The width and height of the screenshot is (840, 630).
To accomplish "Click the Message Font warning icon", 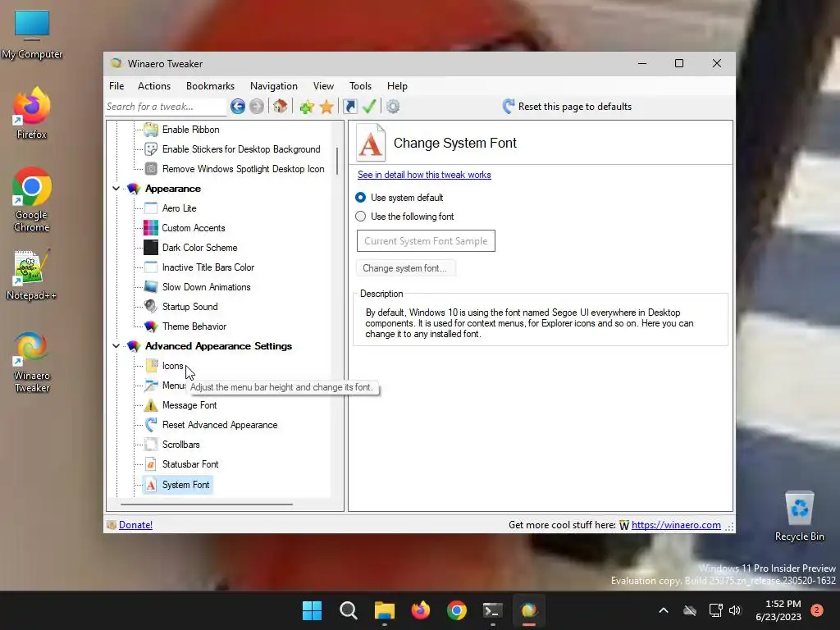I will (x=151, y=405).
